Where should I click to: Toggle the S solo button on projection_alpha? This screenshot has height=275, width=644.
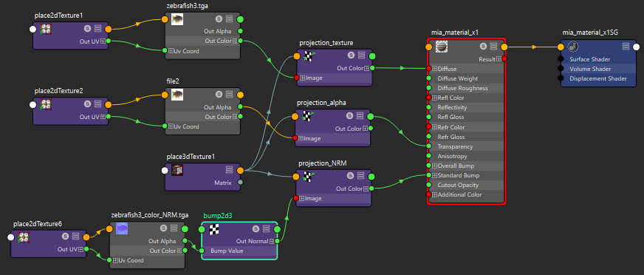349,116
